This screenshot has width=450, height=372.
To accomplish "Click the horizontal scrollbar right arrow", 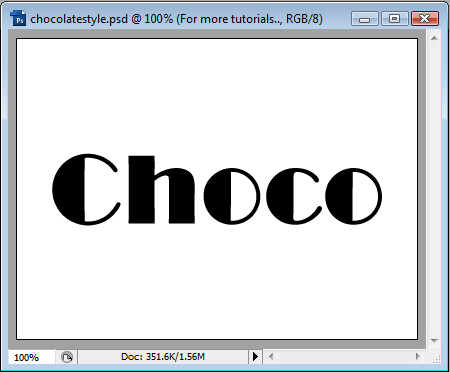I will tap(418, 357).
